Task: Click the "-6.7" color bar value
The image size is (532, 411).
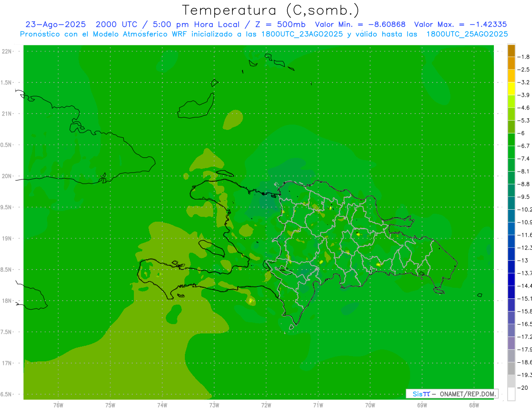Action: point(524,146)
